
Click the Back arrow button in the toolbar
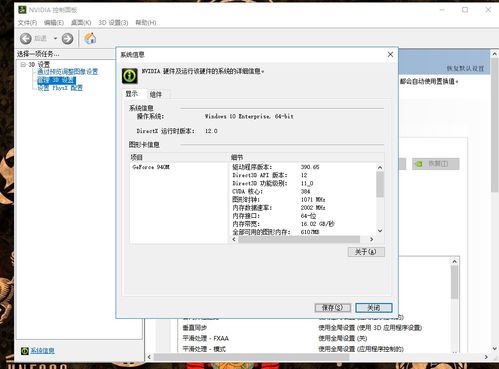click(26, 39)
